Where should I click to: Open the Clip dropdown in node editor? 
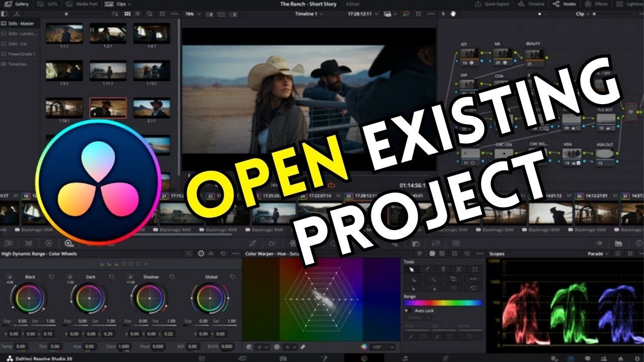click(583, 14)
